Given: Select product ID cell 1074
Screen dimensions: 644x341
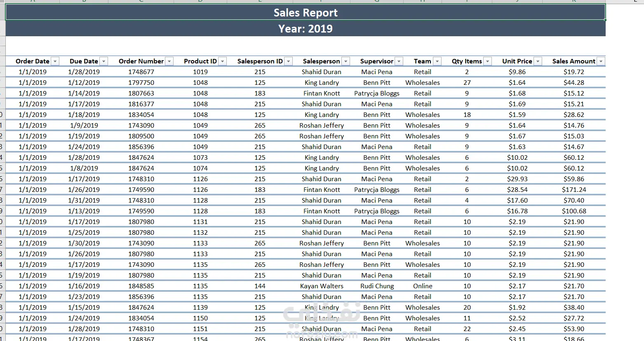Looking at the screenshot, I should [200, 168].
